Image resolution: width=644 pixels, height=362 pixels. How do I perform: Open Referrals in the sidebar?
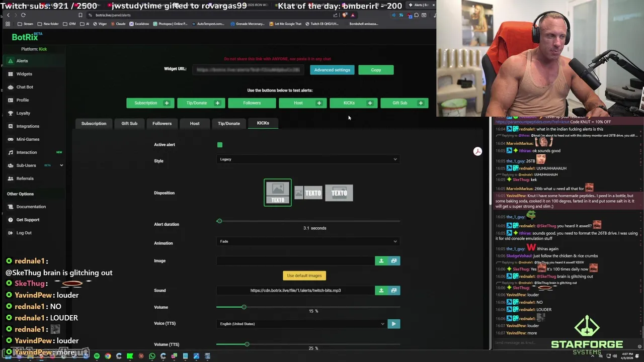coord(25,178)
